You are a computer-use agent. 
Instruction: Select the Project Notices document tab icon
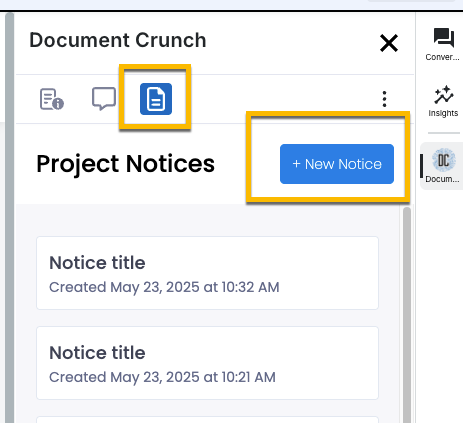coord(156,99)
